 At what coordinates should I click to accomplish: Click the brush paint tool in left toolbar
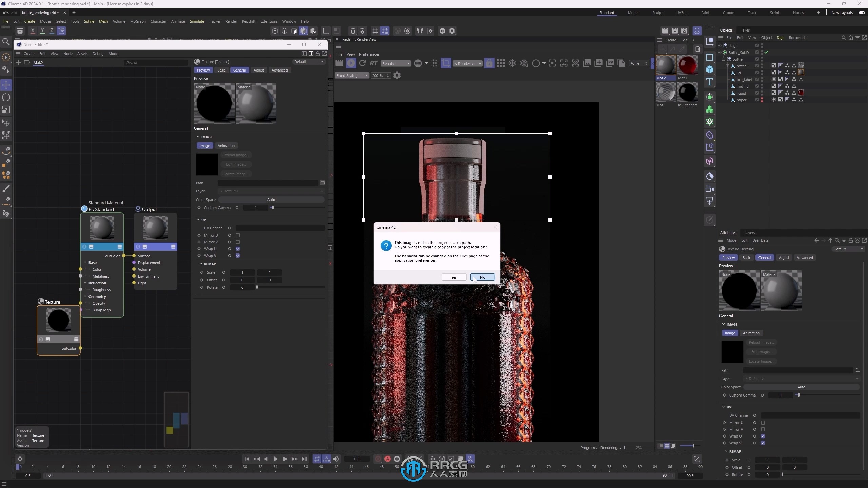coord(6,189)
